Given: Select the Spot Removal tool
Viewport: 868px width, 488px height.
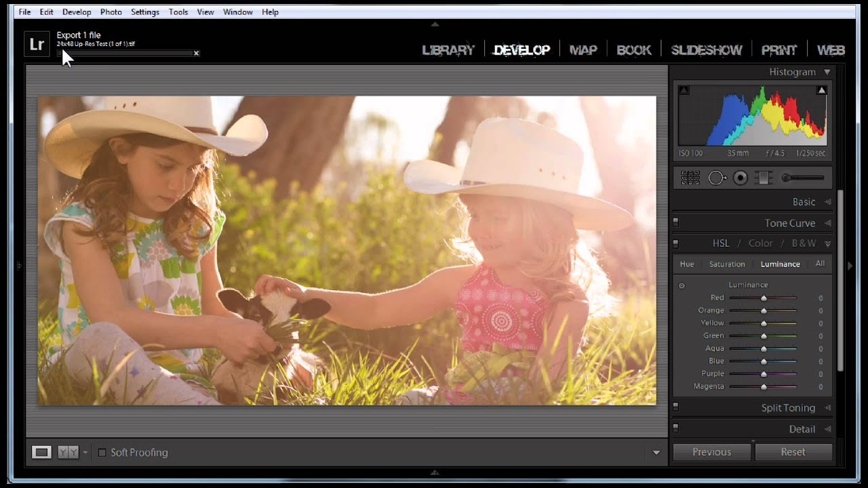Looking at the screenshot, I should click(x=717, y=178).
